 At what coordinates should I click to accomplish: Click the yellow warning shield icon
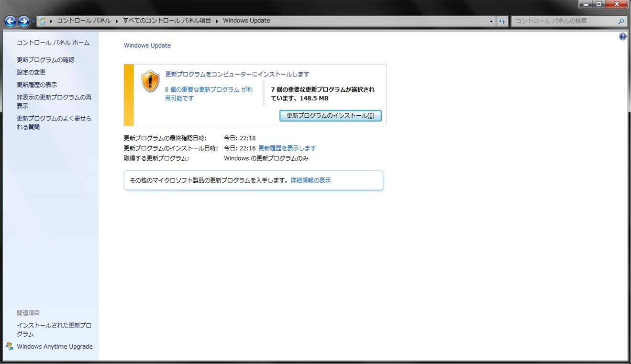(150, 81)
